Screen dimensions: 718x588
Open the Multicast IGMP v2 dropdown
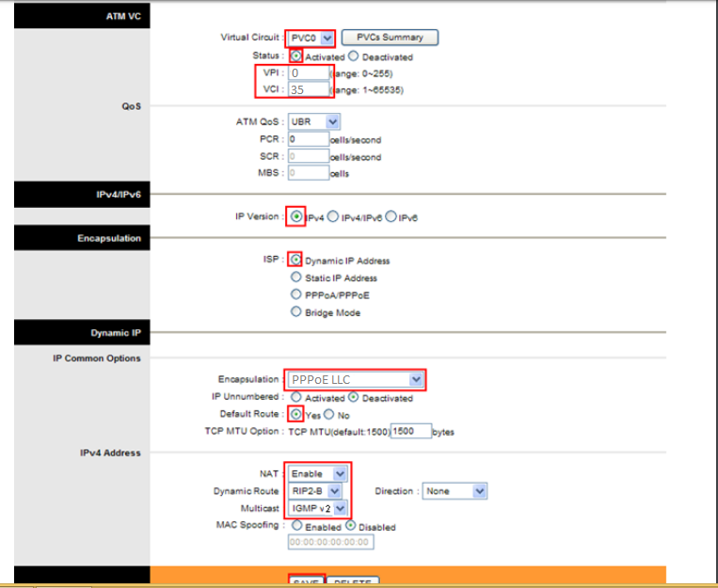318,508
